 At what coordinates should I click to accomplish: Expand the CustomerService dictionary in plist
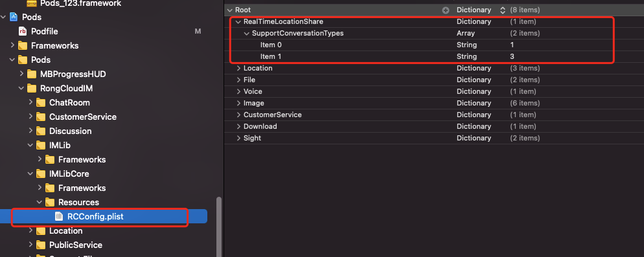238,115
